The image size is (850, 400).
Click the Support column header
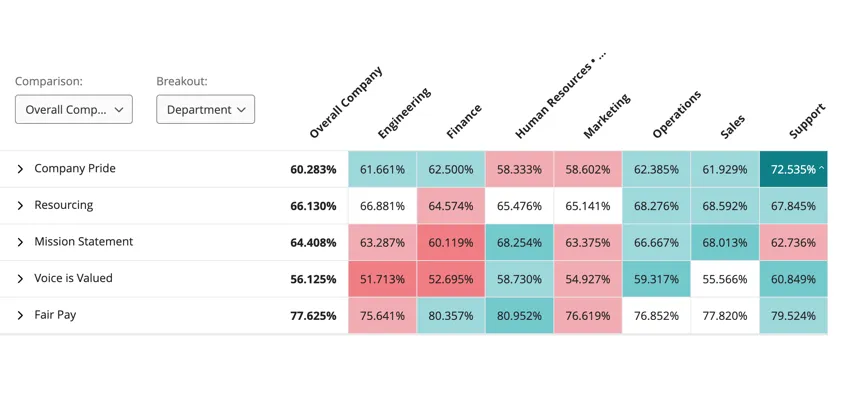[806, 121]
